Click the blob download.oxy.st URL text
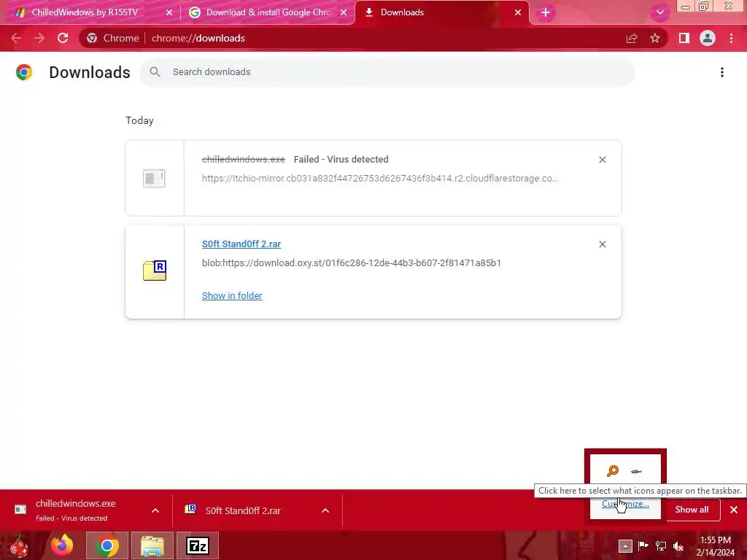747x560 pixels. pyautogui.click(x=351, y=262)
